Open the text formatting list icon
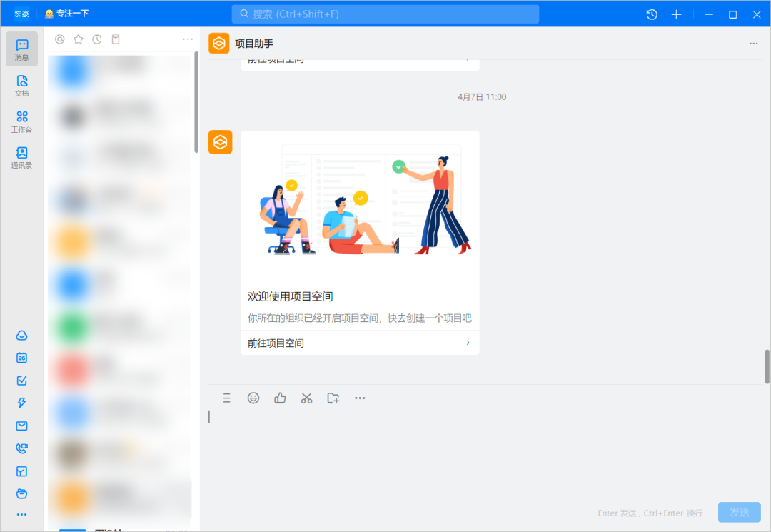771x532 pixels. [227, 398]
